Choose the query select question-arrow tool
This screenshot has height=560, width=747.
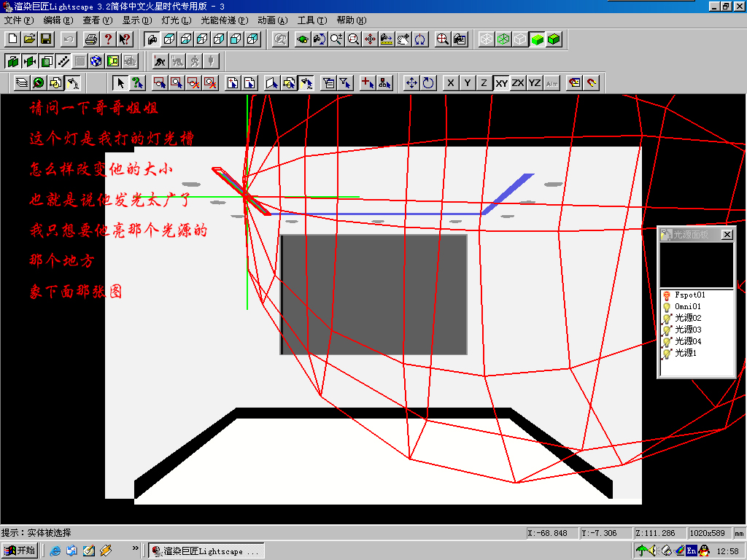tap(137, 83)
